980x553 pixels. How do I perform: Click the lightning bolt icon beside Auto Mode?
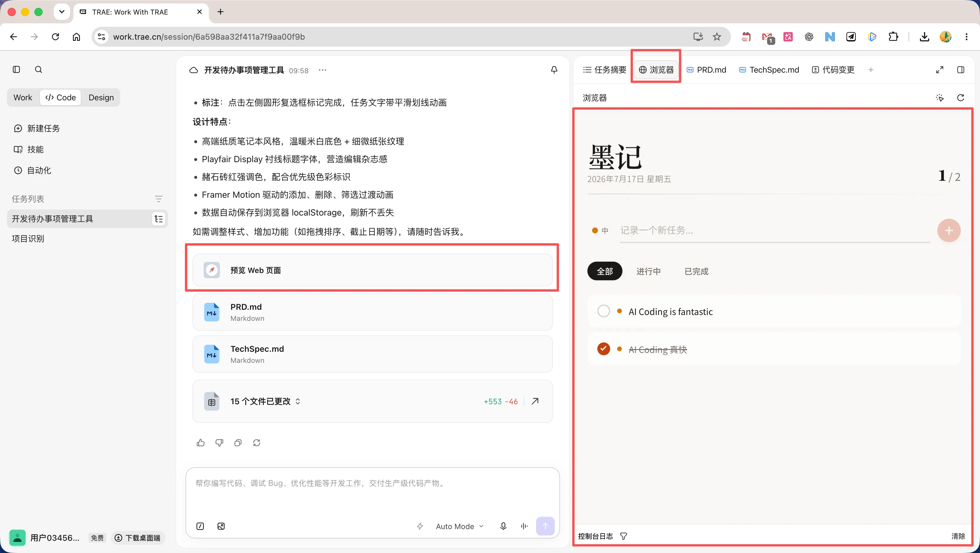click(420, 526)
